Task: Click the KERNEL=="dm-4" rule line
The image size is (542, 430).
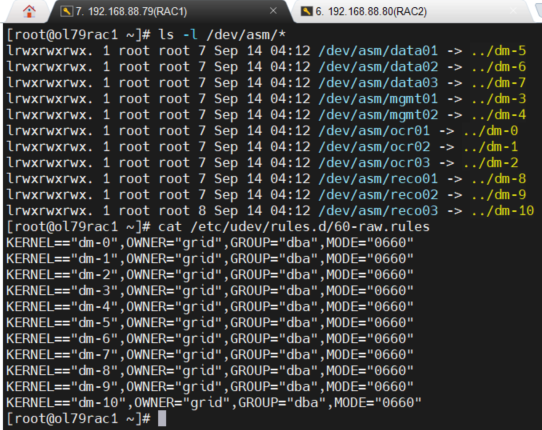Action: 210,307
